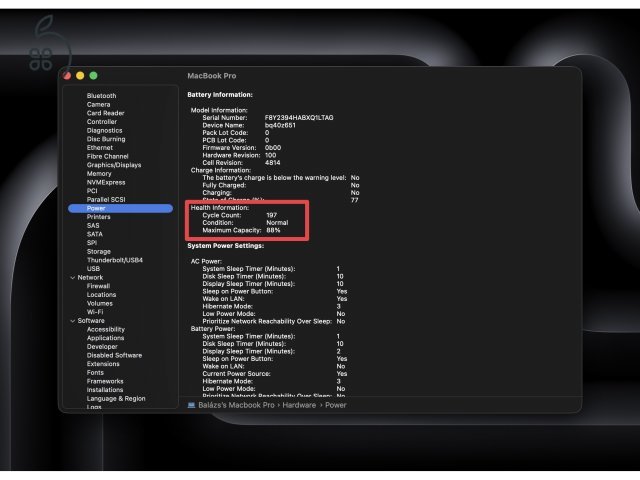Open the Printers sidebar item
640x480 pixels.
(x=98, y=217)
